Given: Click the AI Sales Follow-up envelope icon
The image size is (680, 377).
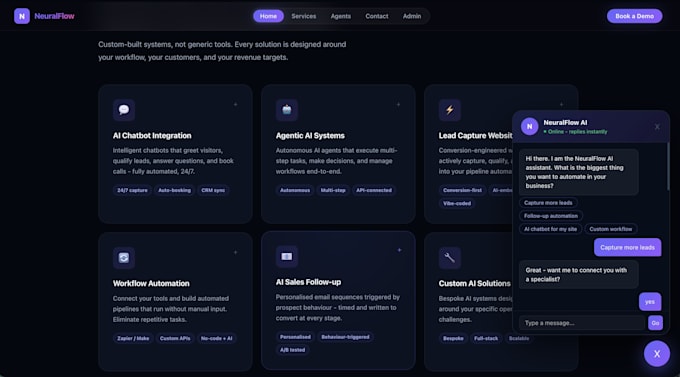Looking at the screenshot, I should (x=287, y=256).
